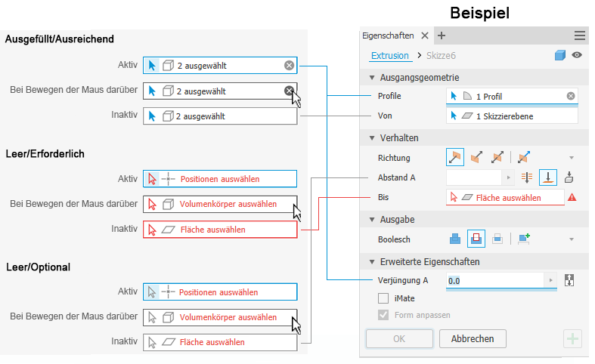Toggle the Form anpassen checkbox

tap(383, 315)
